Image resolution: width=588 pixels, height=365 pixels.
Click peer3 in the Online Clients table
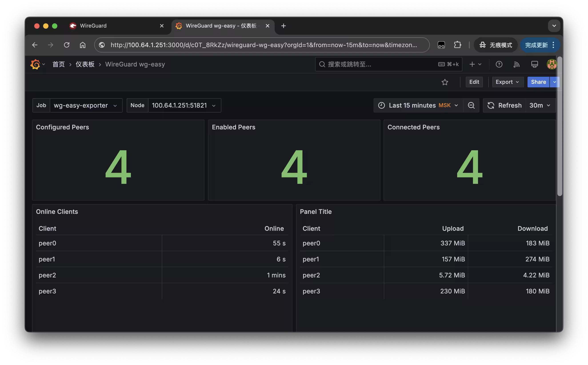tap(47, 291)
